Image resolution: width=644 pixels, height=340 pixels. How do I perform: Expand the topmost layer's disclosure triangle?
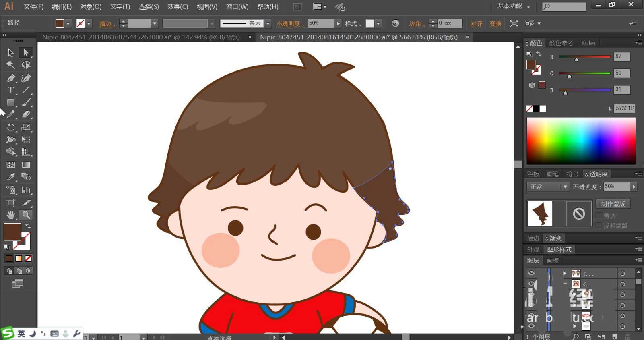tap(565, 274)
